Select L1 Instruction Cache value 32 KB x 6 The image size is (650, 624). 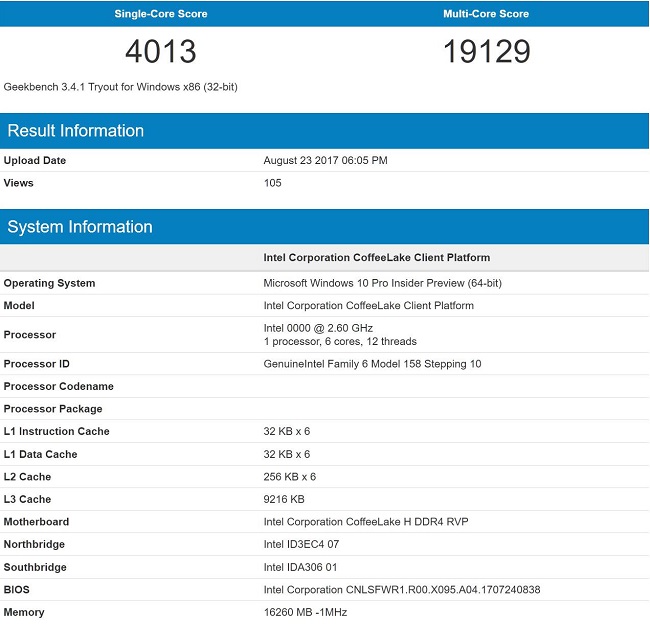point(287,431)
